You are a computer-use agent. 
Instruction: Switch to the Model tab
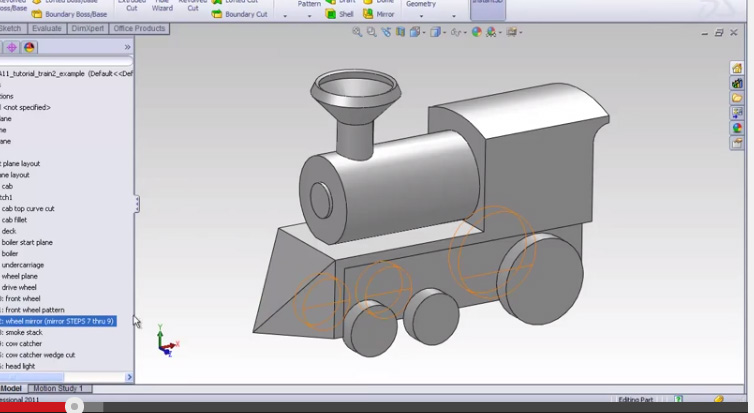tap(12, 388)
